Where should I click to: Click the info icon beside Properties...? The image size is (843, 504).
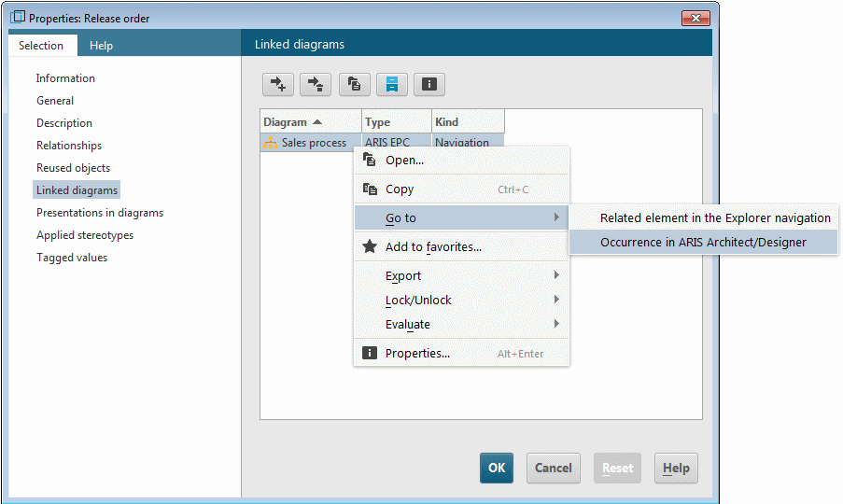click(370, 353)
